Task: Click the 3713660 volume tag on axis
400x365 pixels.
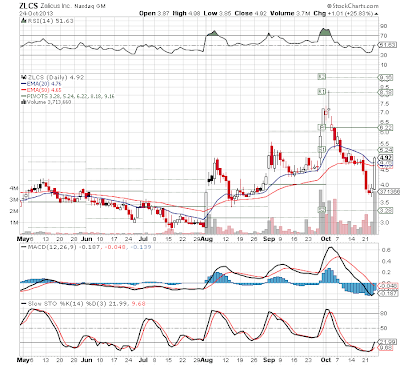Action: [389, 192]
